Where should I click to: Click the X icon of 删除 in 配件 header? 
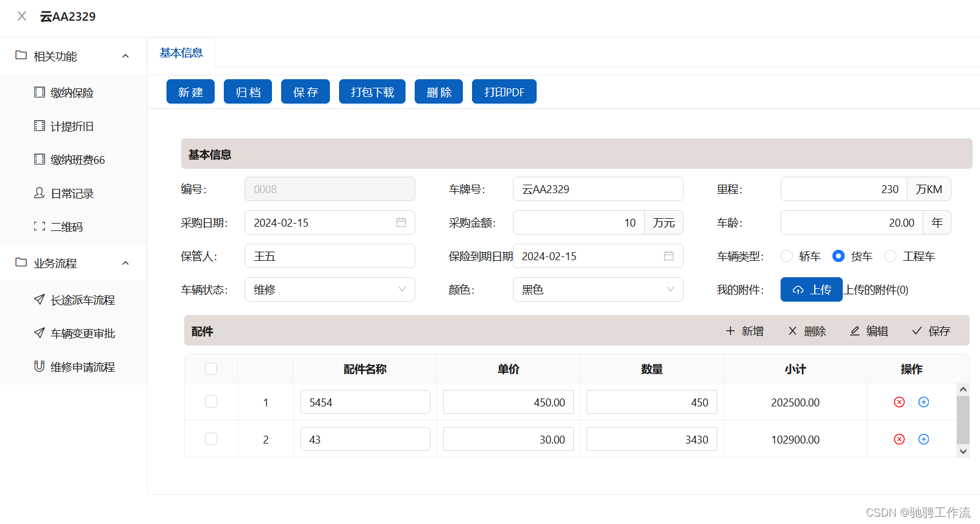[x=793, y=331]
